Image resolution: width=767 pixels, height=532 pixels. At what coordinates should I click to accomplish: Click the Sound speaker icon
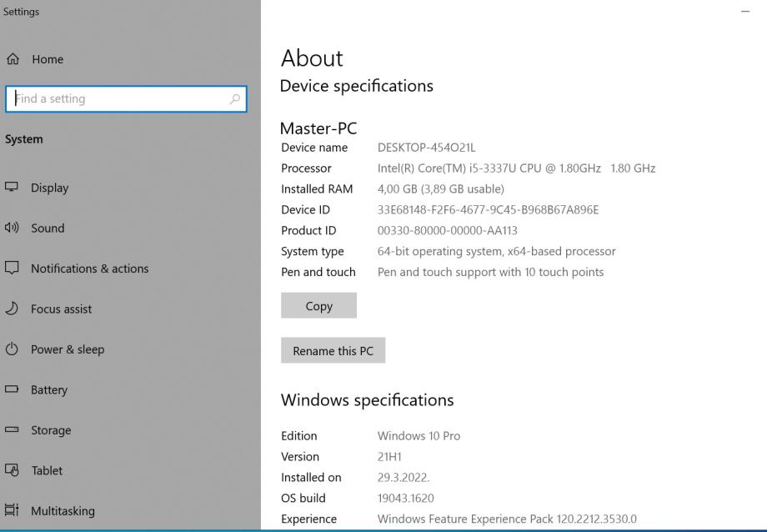[x=12, y=228]
